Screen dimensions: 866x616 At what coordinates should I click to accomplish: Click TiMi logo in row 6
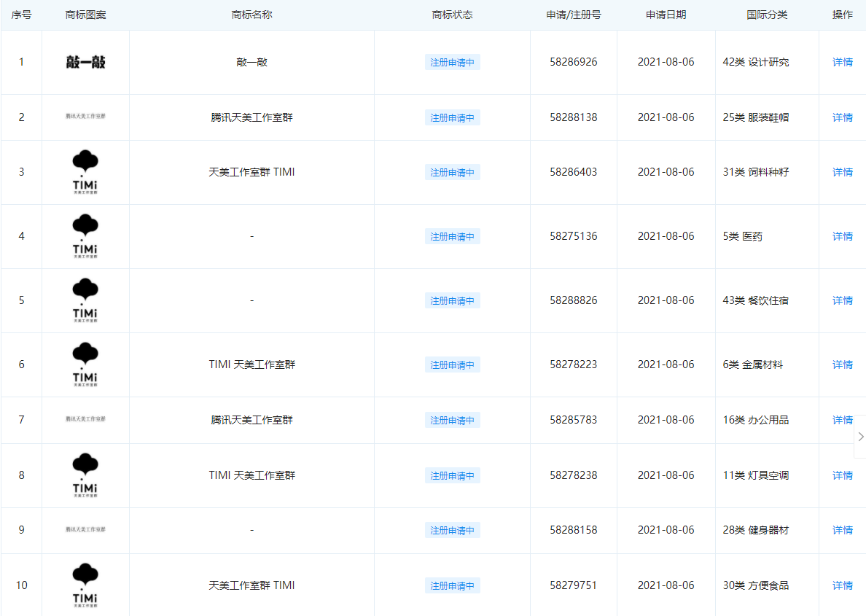[85, 364]
